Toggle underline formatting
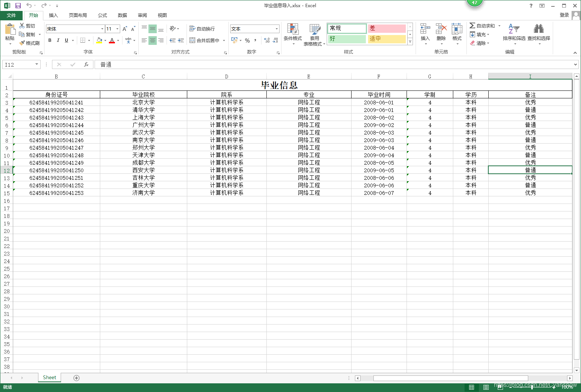This screenshot has height=392, width=581. pyautogui.click(x=67, y=40)
